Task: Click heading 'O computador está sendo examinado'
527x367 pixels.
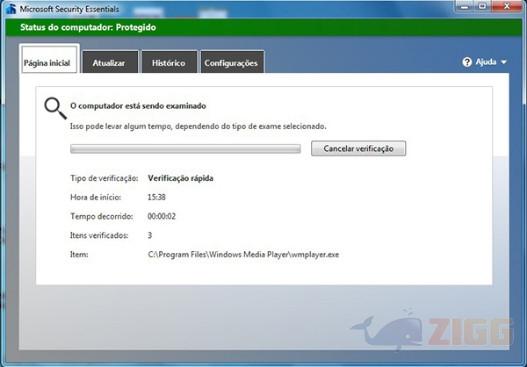Action: pyautogui.click(x=138, y=106)
